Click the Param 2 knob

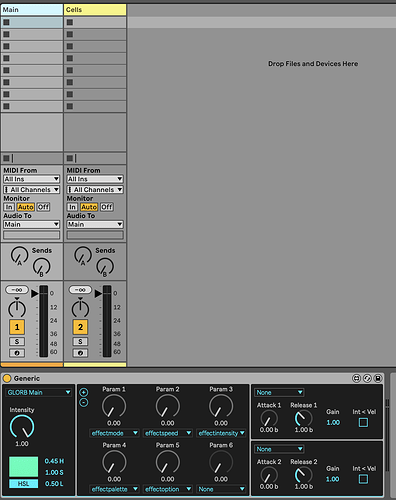click(167, 406)
